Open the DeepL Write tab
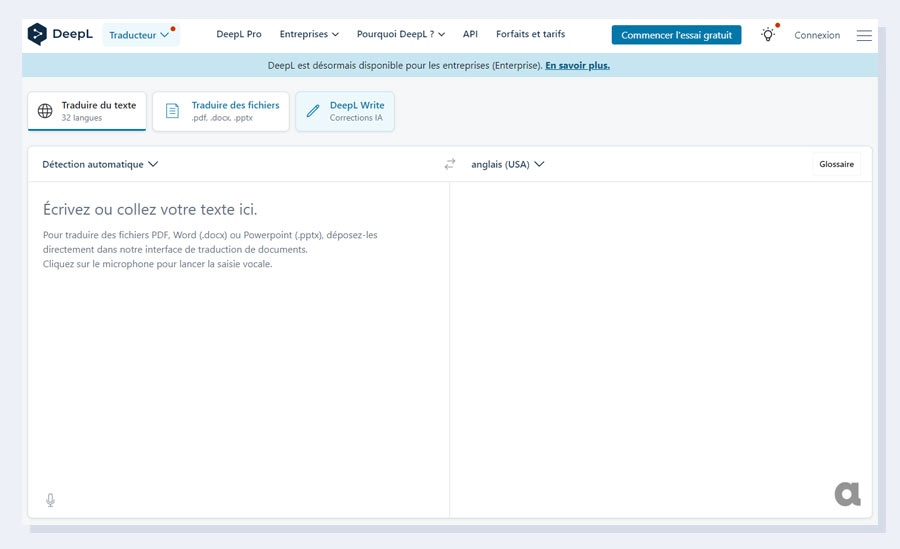Viewport: 900px width, 549px height. click(345, 111)
